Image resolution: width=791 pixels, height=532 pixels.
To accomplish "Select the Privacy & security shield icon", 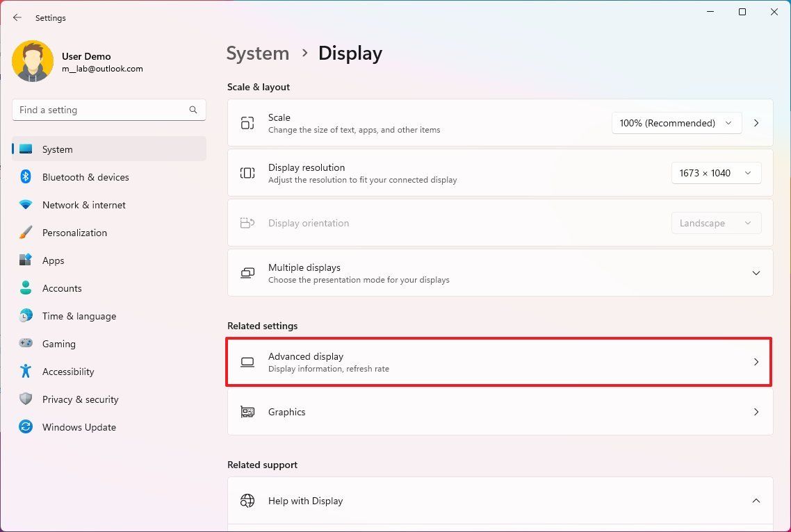I will click(25, 399).
